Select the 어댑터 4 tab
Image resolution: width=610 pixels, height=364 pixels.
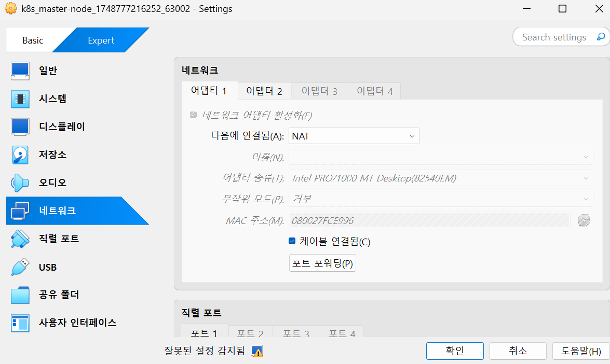coord(374,91)
